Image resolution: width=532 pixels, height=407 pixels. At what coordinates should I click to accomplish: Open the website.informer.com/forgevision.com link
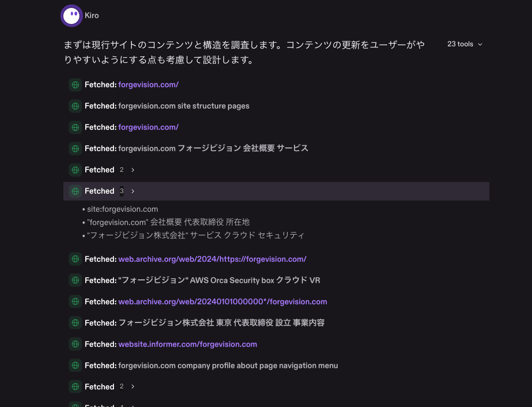pyautogui.click(x=187, y=344)
